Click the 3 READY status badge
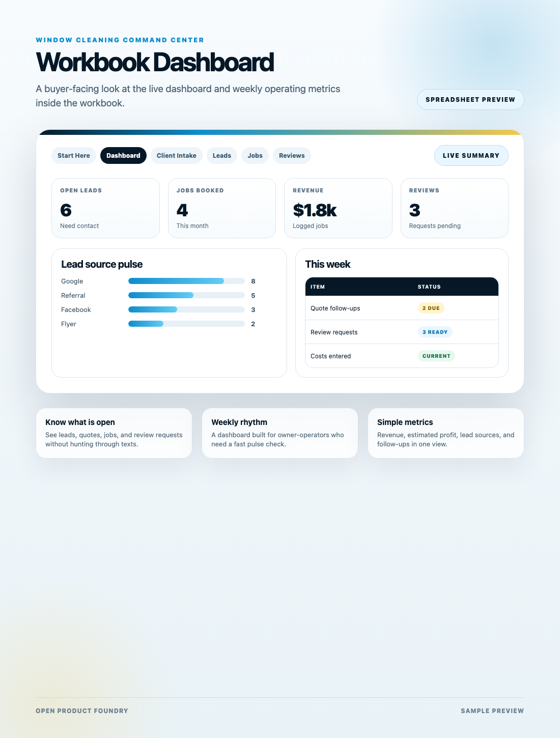560x738 pixels. pos(435,332)
